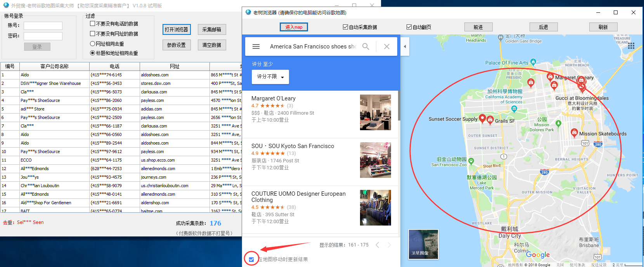Click the California Academy of Sciences marker

514,109
